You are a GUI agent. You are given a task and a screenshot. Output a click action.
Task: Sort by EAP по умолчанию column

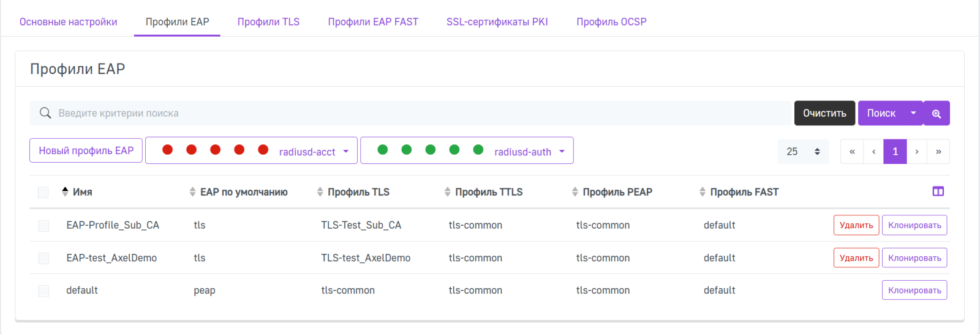point(243,192)
